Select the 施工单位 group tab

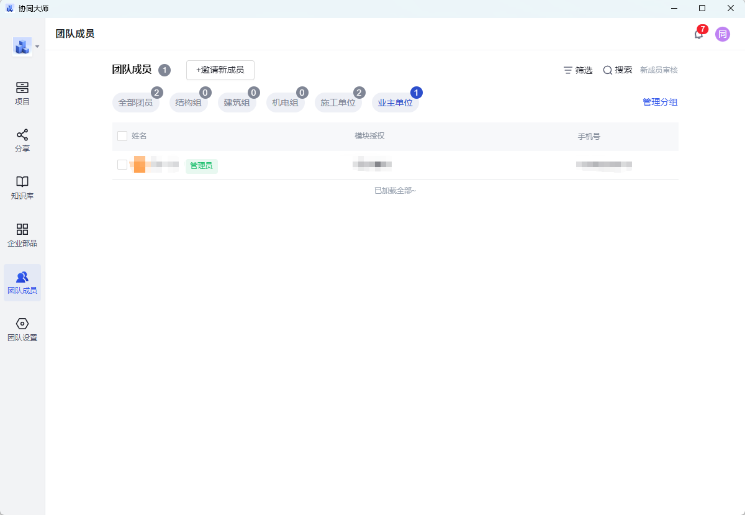coord(337,103)
